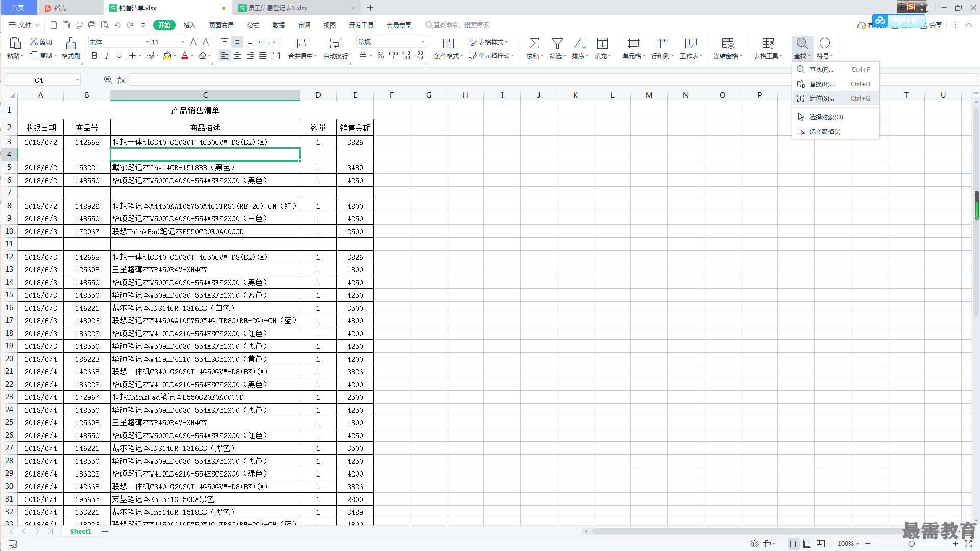
Task: Click the percent style icon
Action: click(x=381, y=55)
